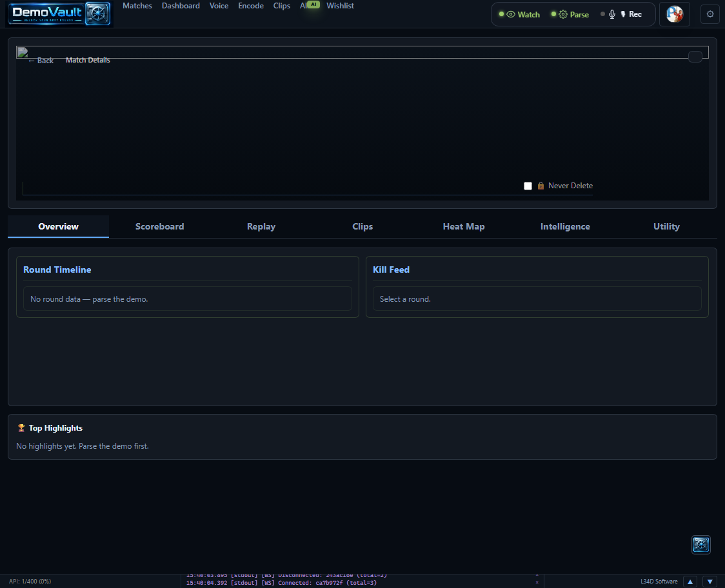Go Back from Match Details
This screenshot has width=725, height=588.
[41, 61]
